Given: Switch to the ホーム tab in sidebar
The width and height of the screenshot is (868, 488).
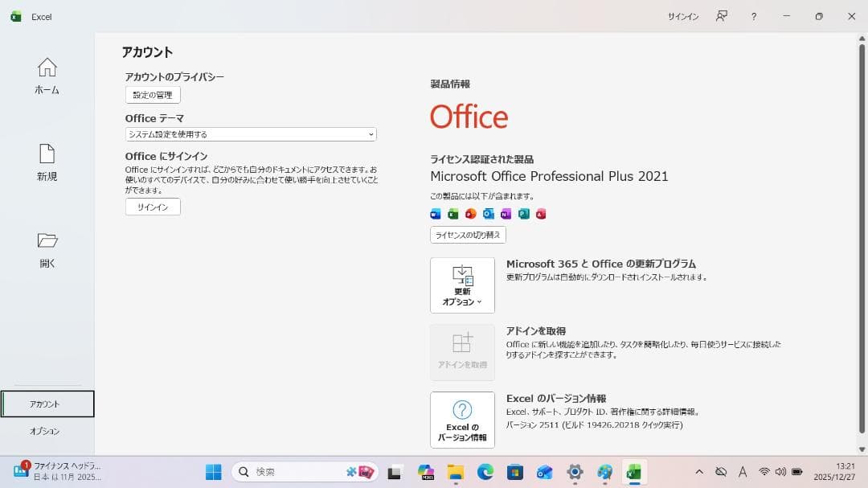Looking at the screenshot, I should (46, 76).
